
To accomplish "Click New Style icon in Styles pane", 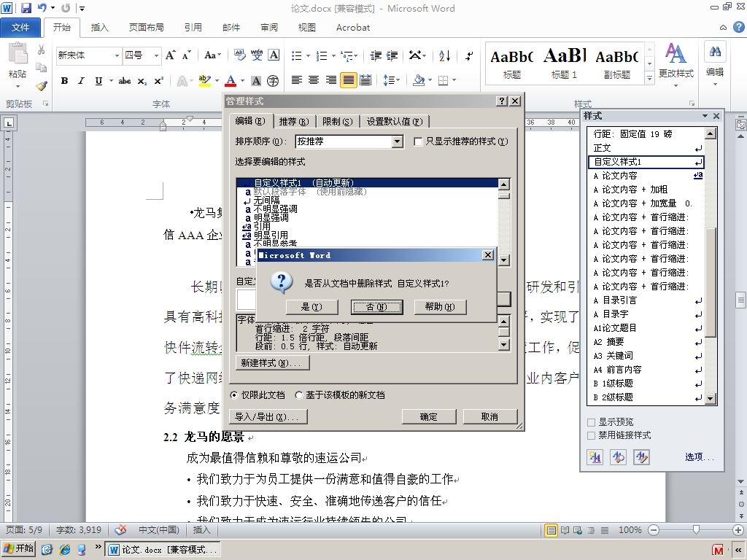I will pyautogui.click(x=595, y=457).
